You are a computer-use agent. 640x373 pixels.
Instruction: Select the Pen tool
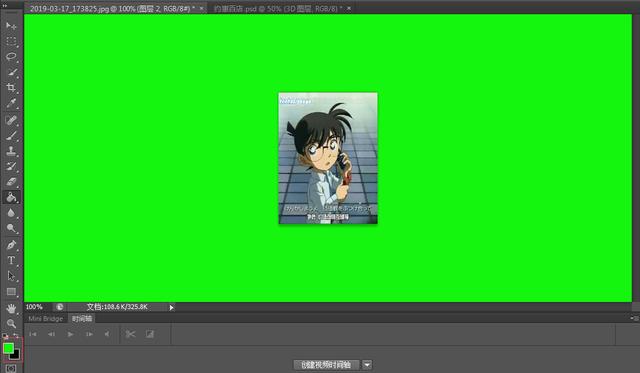tap(11, 245)
